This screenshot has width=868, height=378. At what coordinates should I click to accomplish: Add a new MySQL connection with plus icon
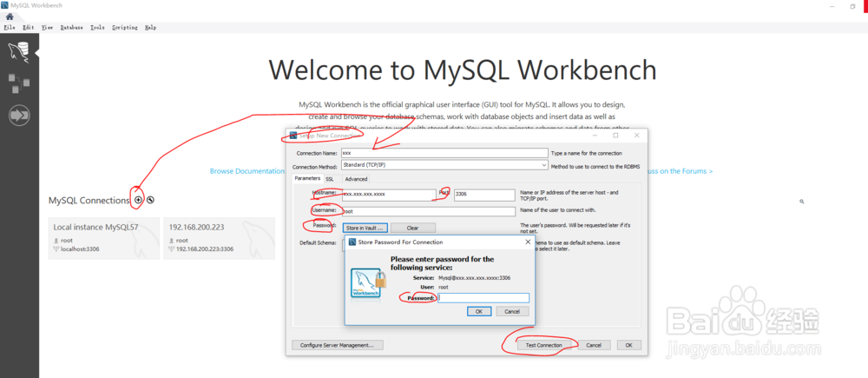pyautogui.click(x=138, y=200)
